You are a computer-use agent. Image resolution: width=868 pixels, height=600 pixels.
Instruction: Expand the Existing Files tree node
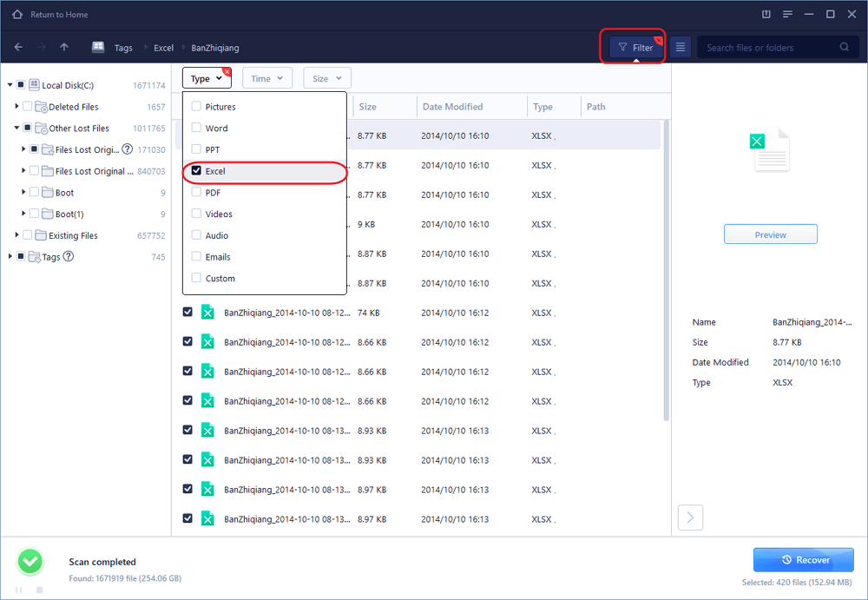[x=16, y=235]
